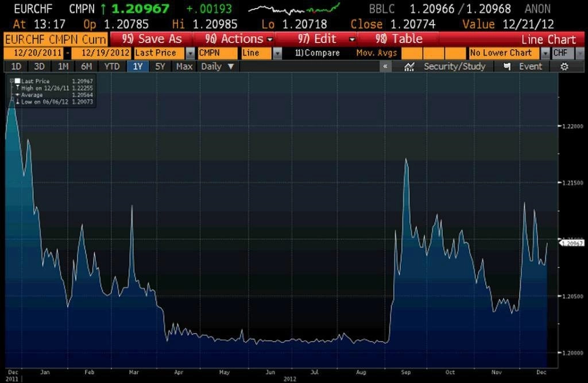The width and height of the screenshot is (588, 383).
Task: Select the 1D time range tab
Action: [16, 67]
